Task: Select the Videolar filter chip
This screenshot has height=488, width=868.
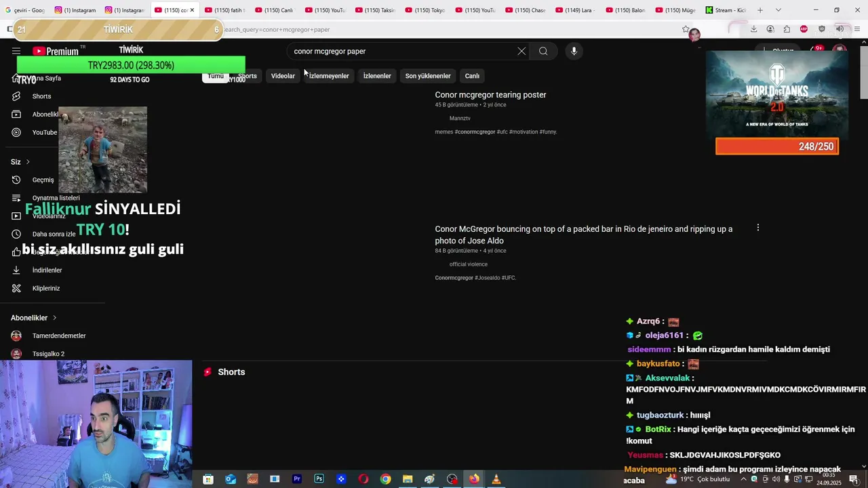Action: point(283,76)
